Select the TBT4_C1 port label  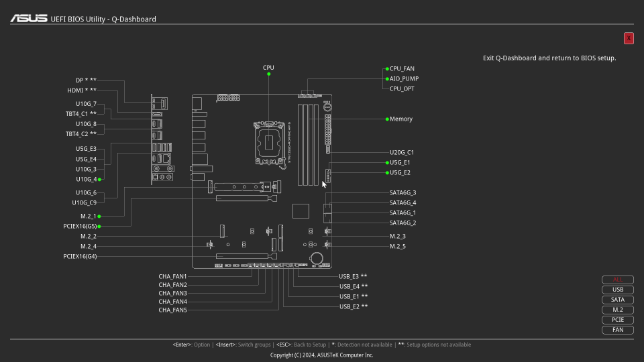pos(81,114)
